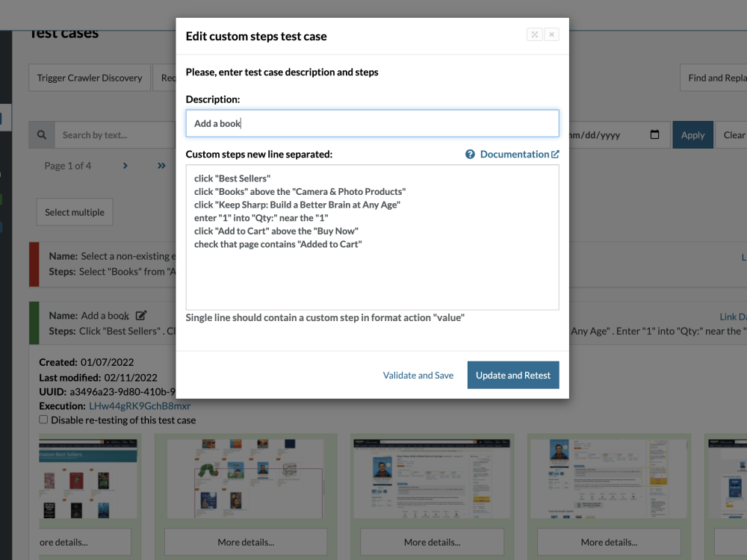This screenshot has width=747, height=560.
Task: Click the help question-mark icon
Action: pyautogui.click(x=470, y=155)
